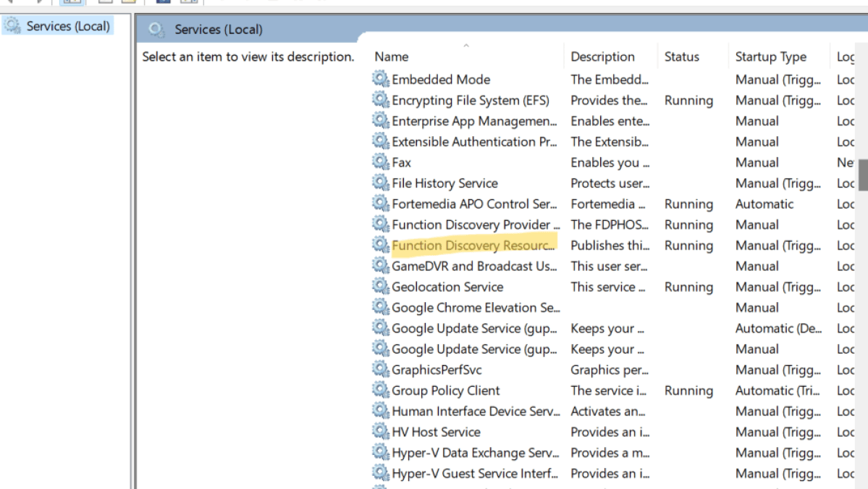Sort services by the Startup Type column
This screenshot has width=868, height=489.
coord(770,57)
